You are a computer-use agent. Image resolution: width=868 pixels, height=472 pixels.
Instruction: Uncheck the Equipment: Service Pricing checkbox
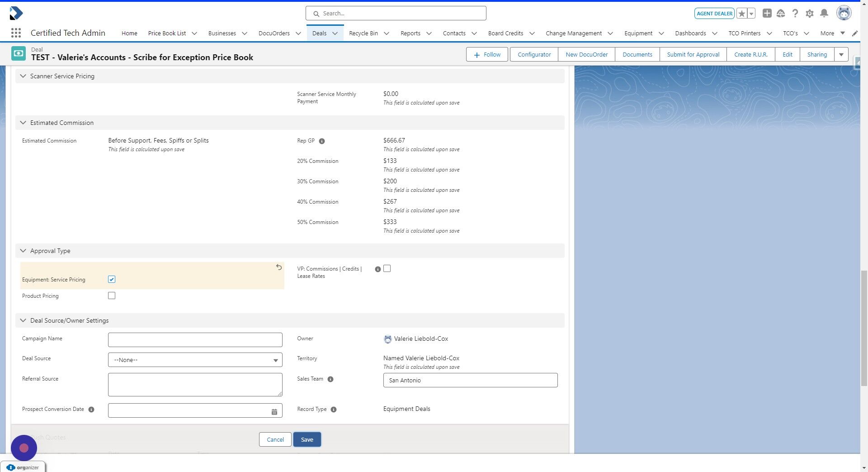point(112,279)
